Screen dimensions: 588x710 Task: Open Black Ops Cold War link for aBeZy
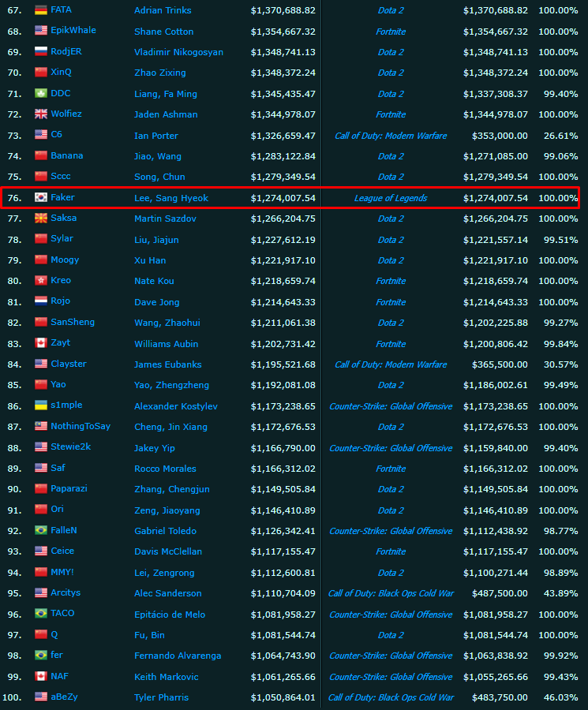(x=391, y=697)
